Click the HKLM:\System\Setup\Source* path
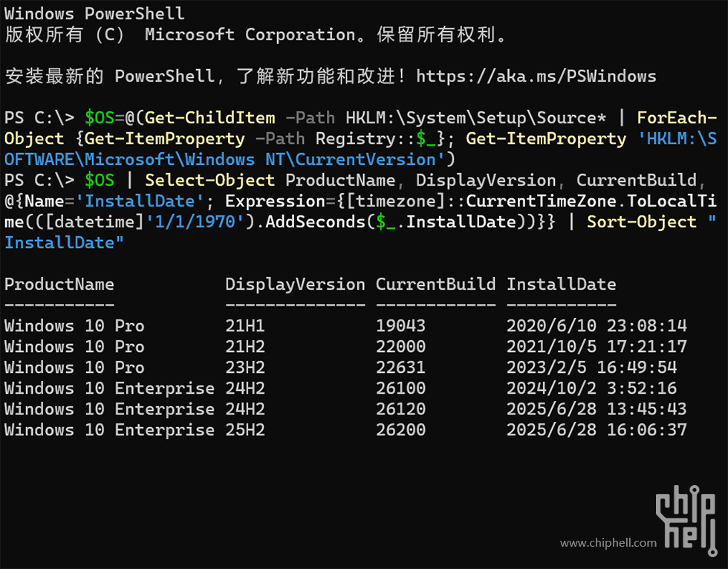 (x=476, y=118)
